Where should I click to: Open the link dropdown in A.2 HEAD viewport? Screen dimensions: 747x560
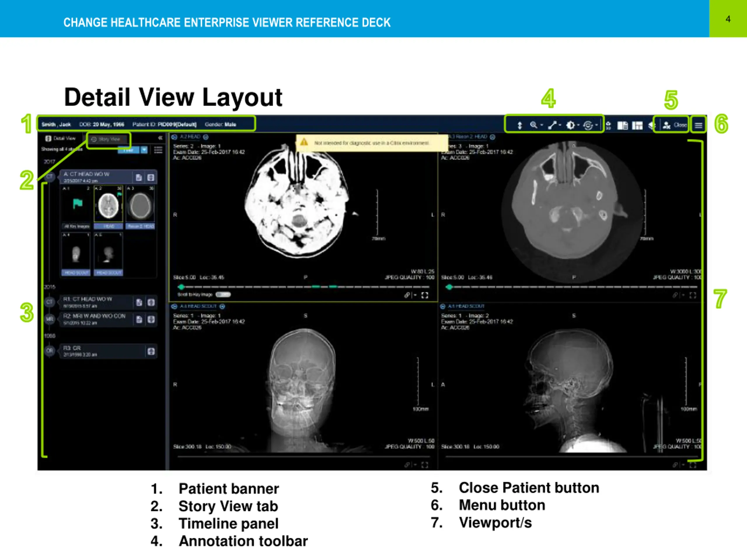click(x=415, y=295)
